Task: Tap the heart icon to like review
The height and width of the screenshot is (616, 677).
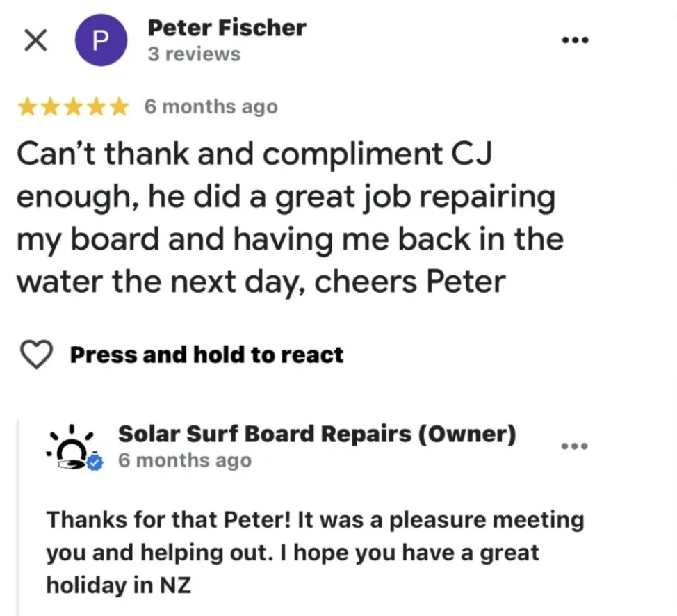Action: [x=35, y=355]
